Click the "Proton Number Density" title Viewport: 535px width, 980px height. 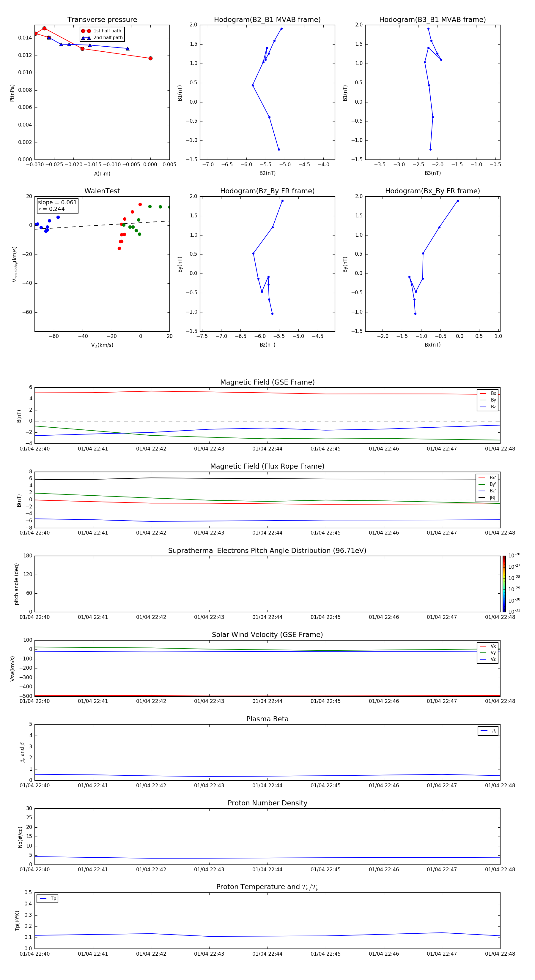tap(267, 803)
